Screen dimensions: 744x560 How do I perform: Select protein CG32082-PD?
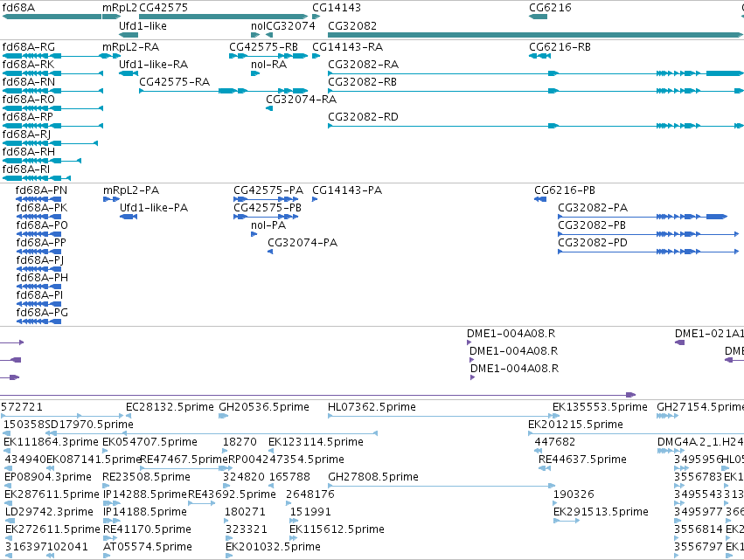[593, 243]
